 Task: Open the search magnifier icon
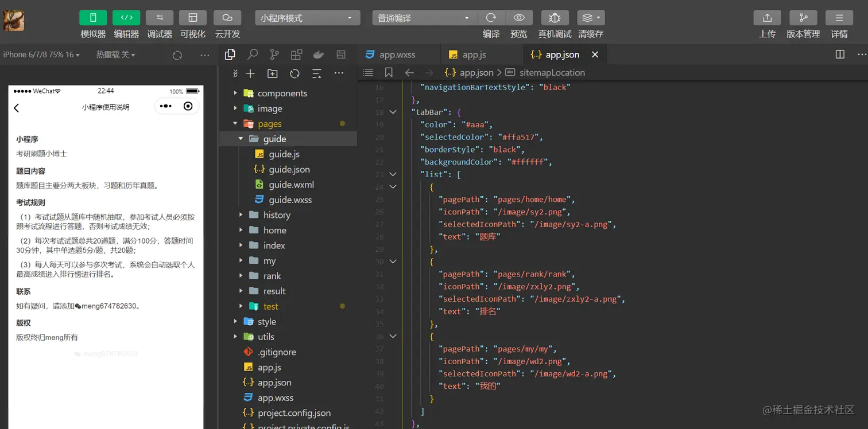pos(253,54)
